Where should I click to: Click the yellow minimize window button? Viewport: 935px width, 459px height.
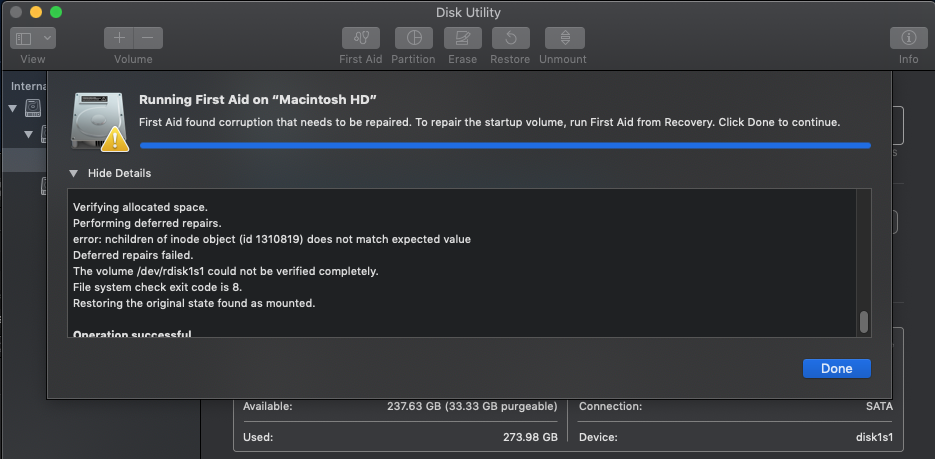(36, 12)
